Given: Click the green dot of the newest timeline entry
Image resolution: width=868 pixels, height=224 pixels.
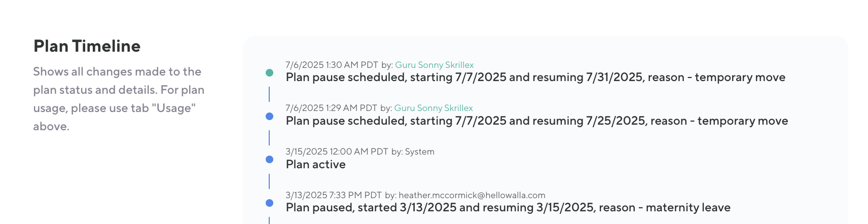Looking at the screenshot, I should point(269,73).
